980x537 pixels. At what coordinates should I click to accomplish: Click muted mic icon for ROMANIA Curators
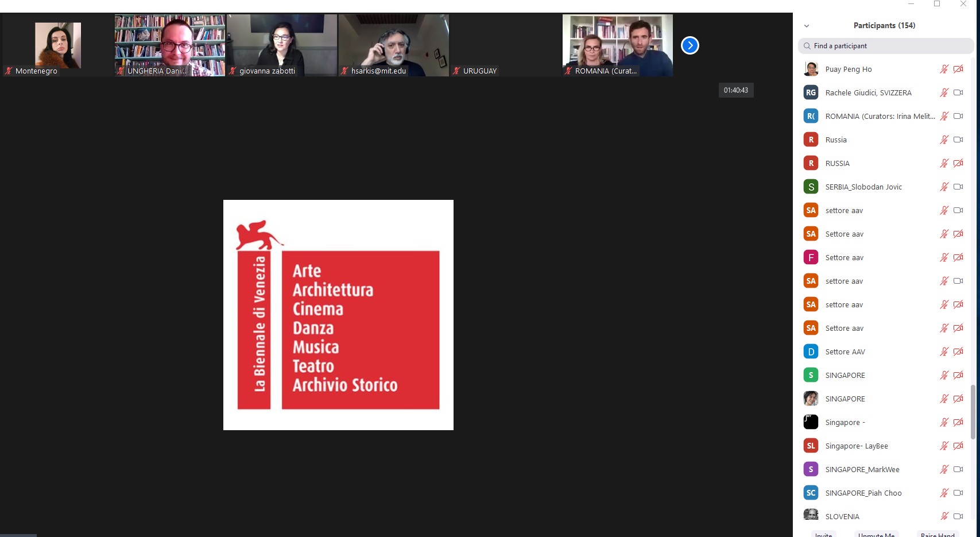click(944, 116)
